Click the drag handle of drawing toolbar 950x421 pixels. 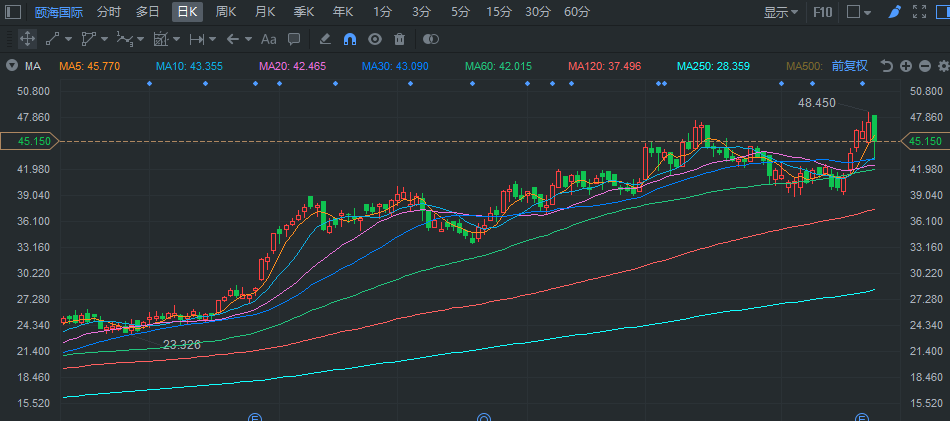point(9,39)
